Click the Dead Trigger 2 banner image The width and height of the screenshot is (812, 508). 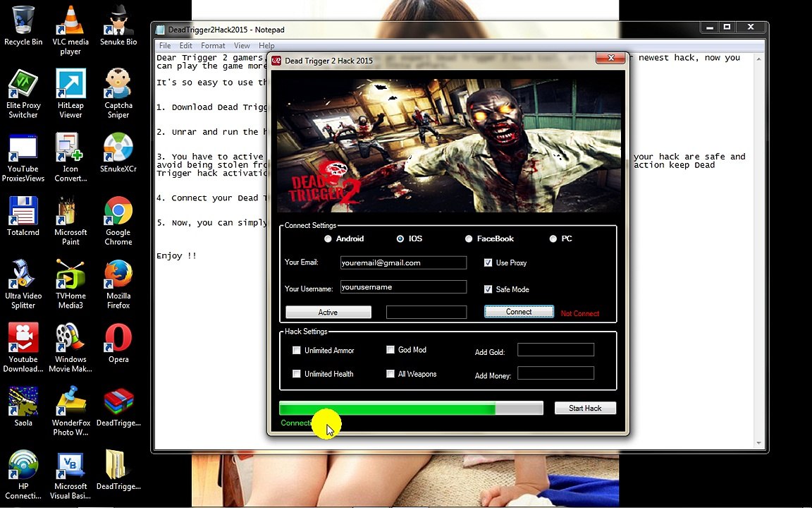449,145
